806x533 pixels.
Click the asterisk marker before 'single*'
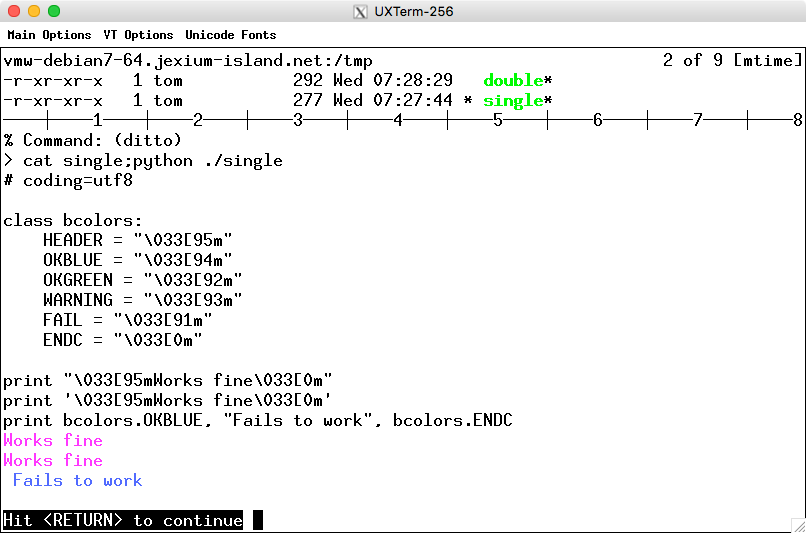(468, 99)
